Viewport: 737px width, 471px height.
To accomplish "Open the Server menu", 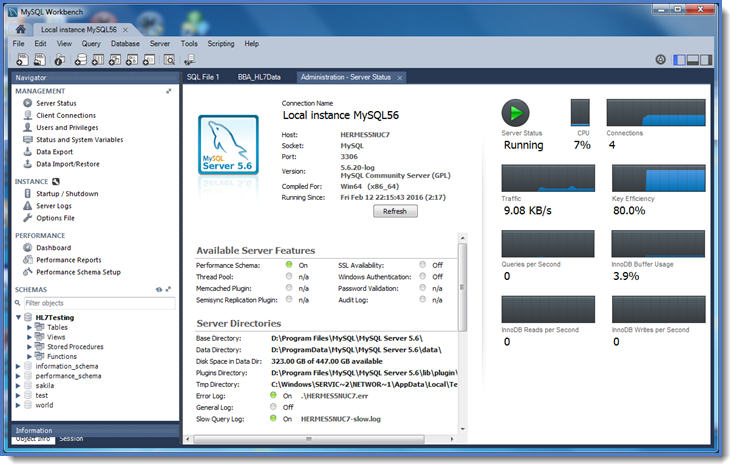I will coord(160,43).
